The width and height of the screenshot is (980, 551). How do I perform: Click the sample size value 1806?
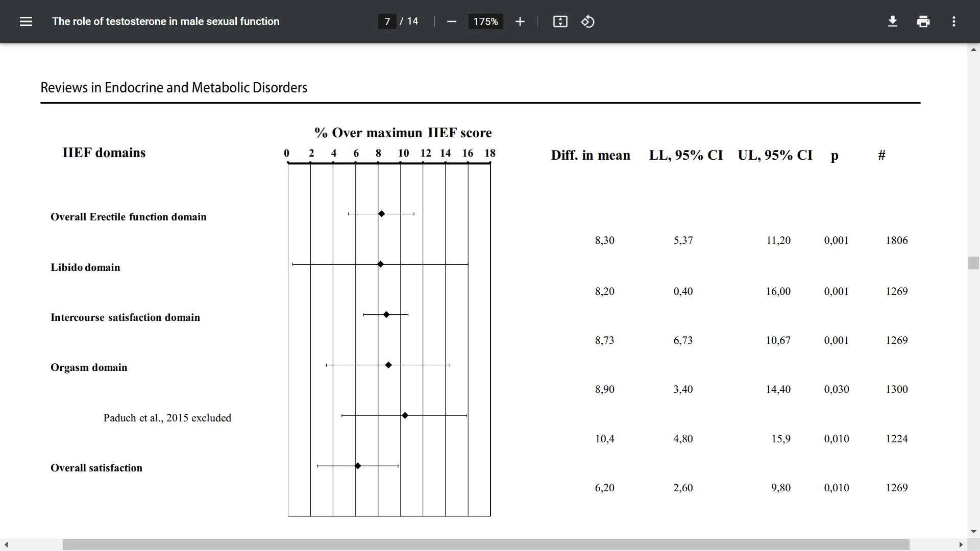(x=897, y=240)
